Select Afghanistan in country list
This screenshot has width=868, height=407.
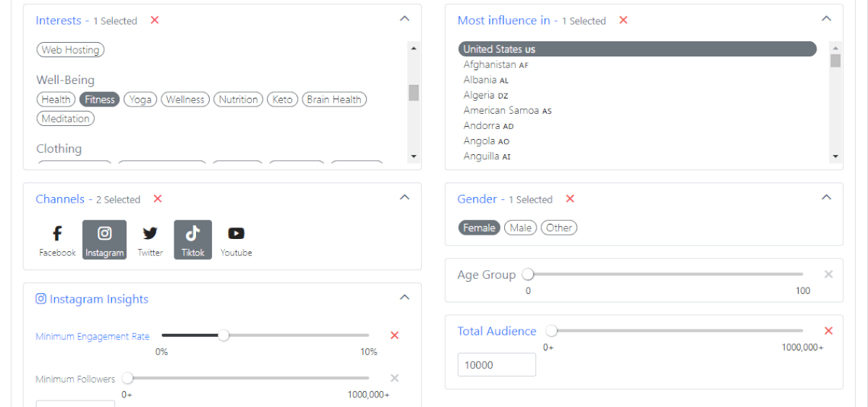click(637, 64)
